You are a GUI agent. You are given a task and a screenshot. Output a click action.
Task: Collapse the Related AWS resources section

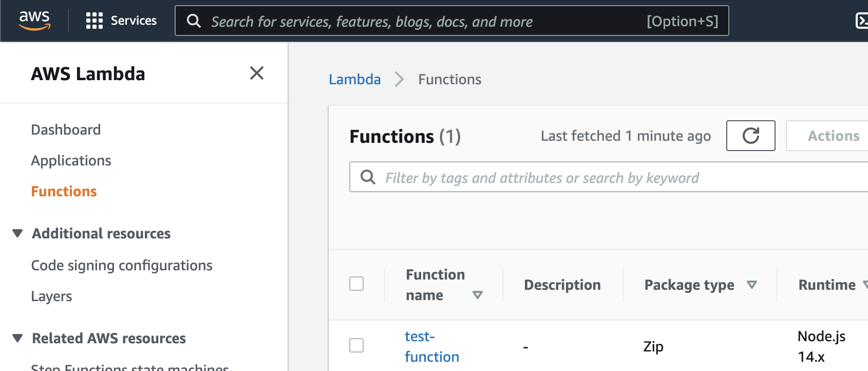point(18,338)
